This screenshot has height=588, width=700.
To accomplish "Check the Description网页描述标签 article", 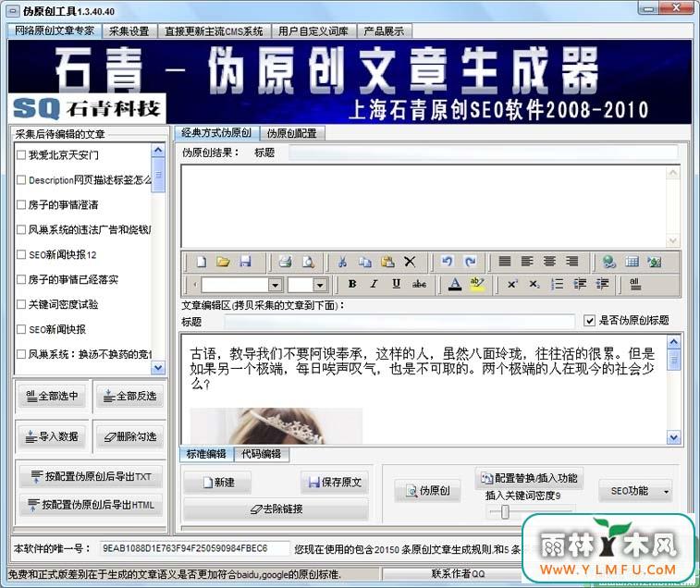I will pos(21,180).
